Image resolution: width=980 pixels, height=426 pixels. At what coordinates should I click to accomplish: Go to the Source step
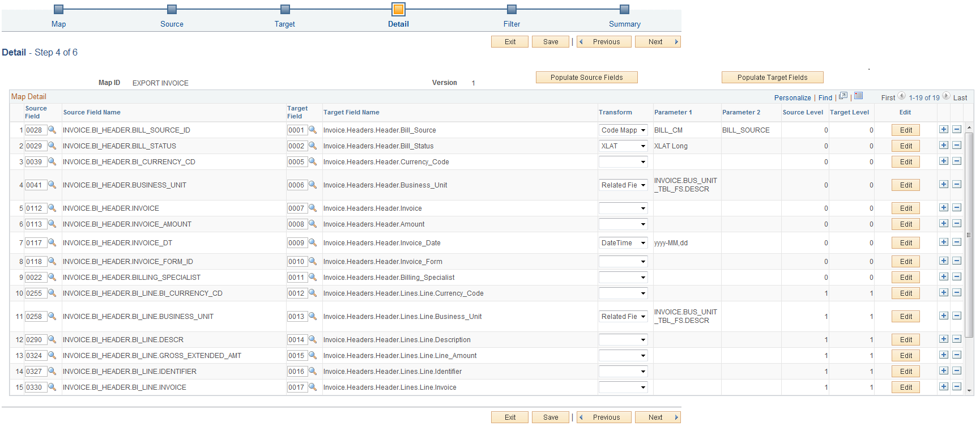(x=172, y=24)
